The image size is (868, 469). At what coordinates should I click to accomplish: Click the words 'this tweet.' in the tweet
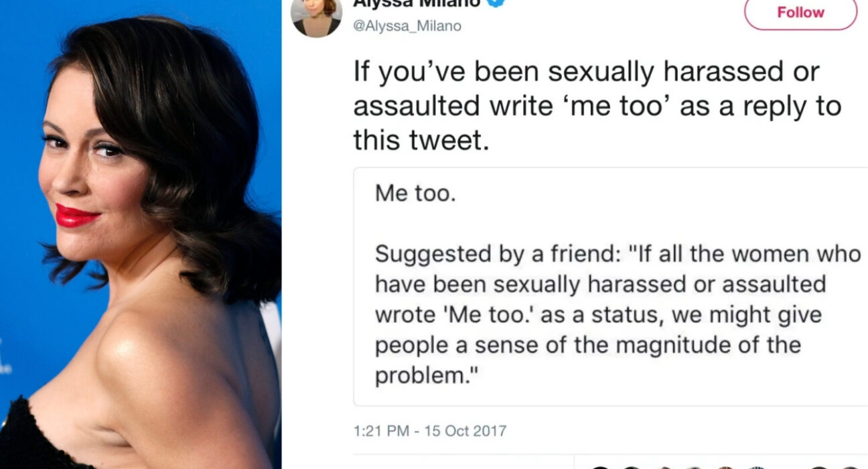(x=420, y=139)
